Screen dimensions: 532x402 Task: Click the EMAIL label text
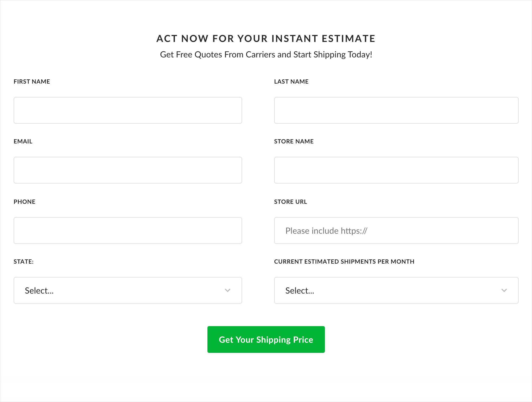pos(23,141)
